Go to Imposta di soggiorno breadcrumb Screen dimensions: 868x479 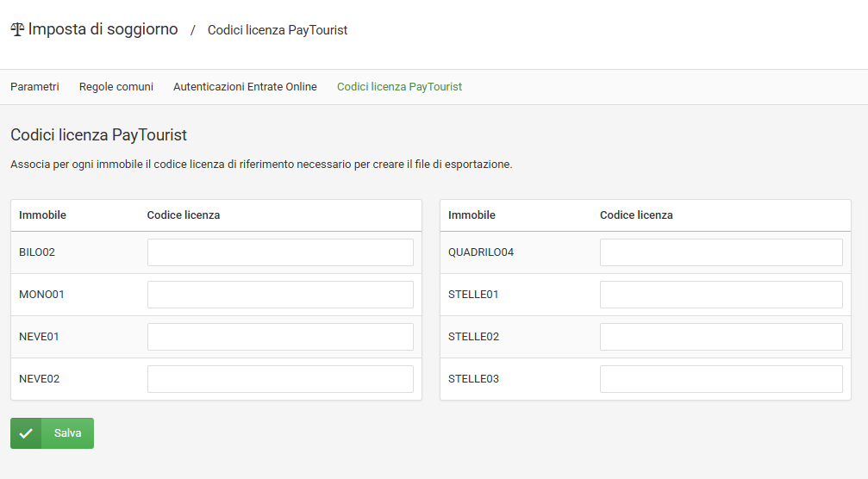[103, 29]
